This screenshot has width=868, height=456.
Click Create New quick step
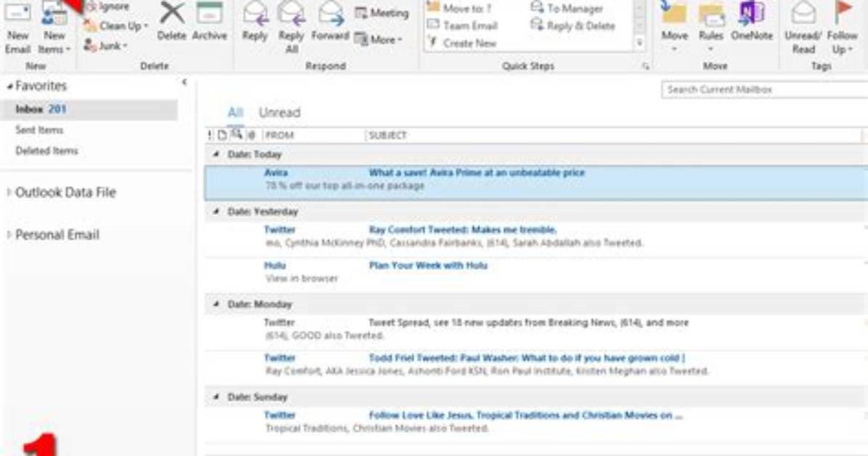463,43
